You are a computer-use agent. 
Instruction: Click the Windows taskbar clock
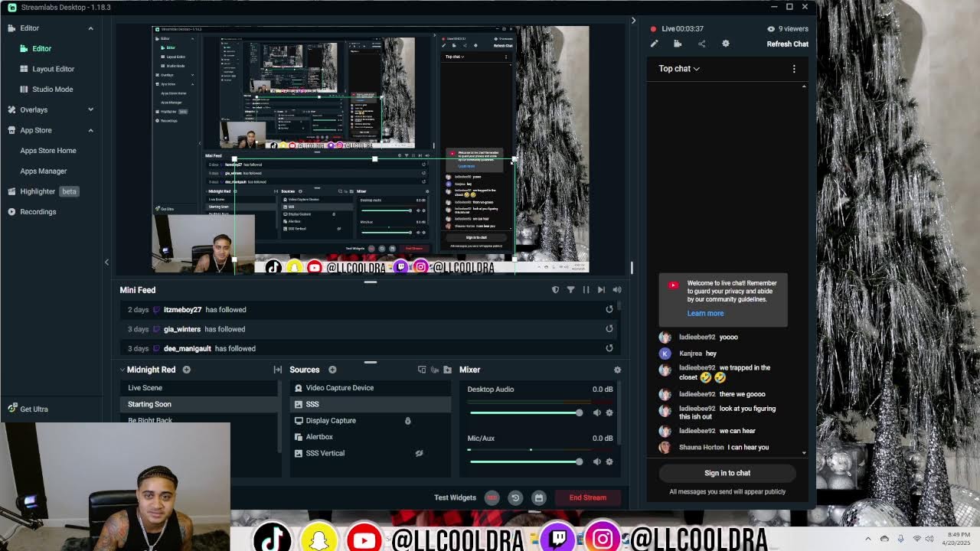point(958,539)
